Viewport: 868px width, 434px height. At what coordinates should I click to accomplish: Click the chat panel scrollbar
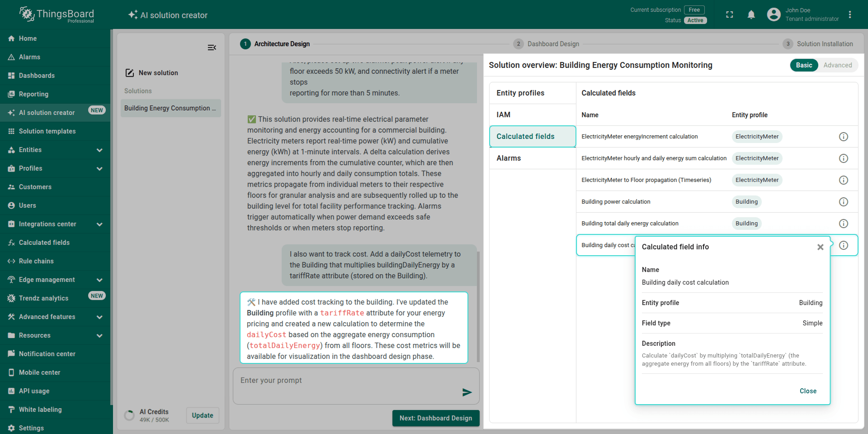click(x=478, y=308)
